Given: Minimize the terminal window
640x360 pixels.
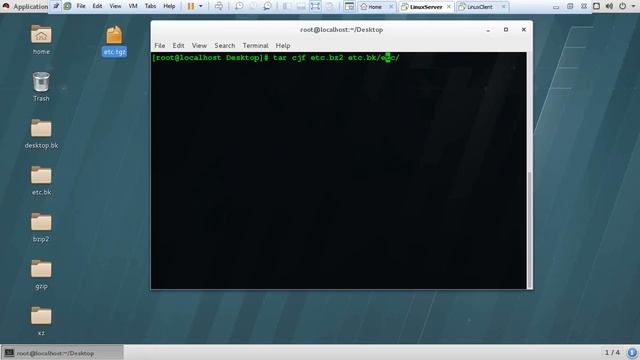Looking at the screenshot, I should coord(488,30).
